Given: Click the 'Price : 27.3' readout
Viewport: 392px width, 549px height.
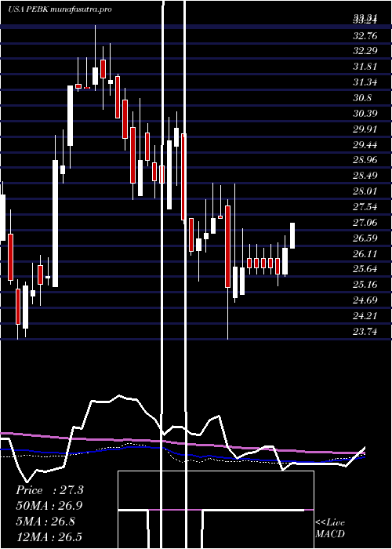Looking at the screenshot, I should (49, 490).
